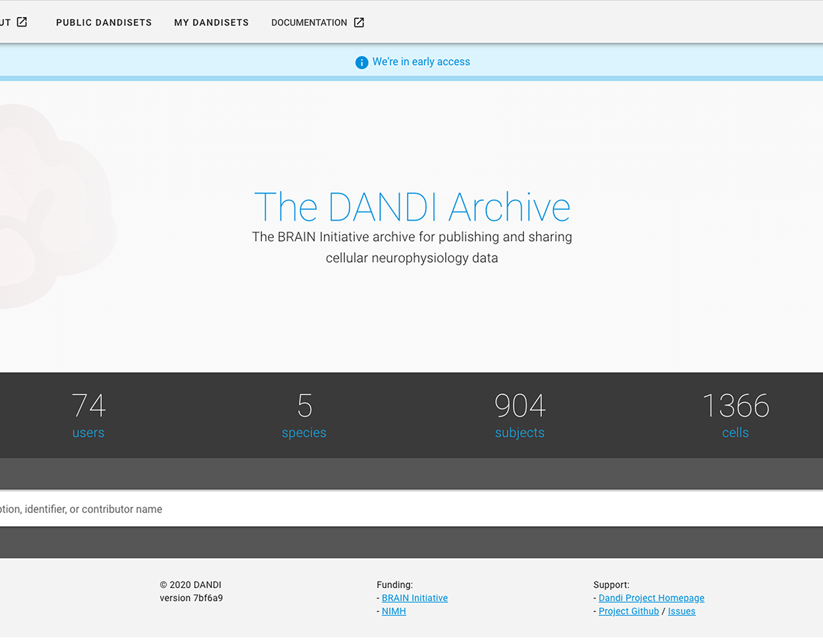The height and width of the screenshot is (644, 823).
Task: Click the 'cellular neurophysiology data' tagline line
Action: (x=412, y=258)
